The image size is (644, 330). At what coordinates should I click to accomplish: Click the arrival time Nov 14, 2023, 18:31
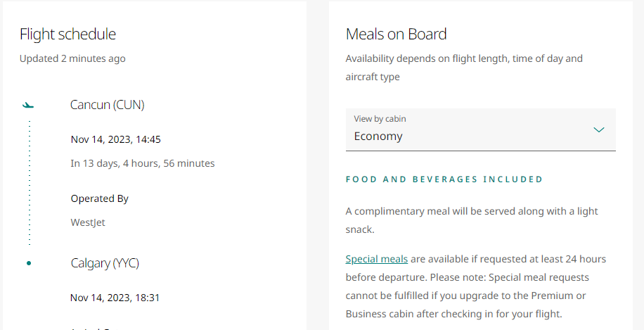(115, 298)
